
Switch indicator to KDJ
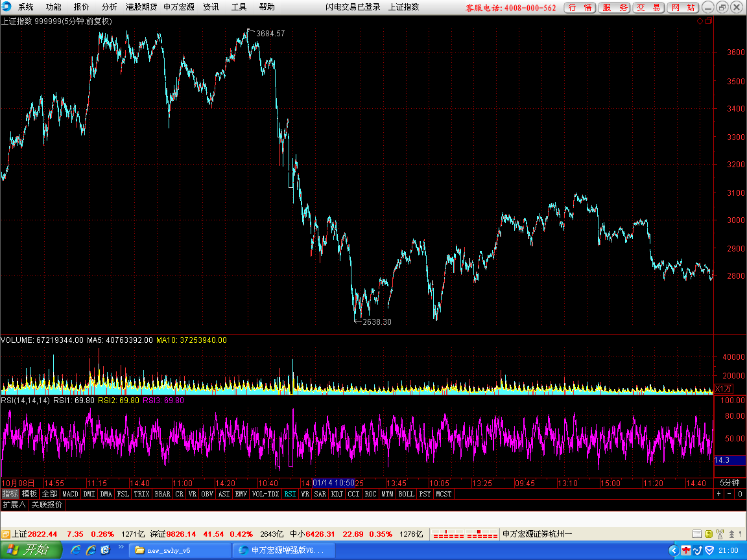337,494
